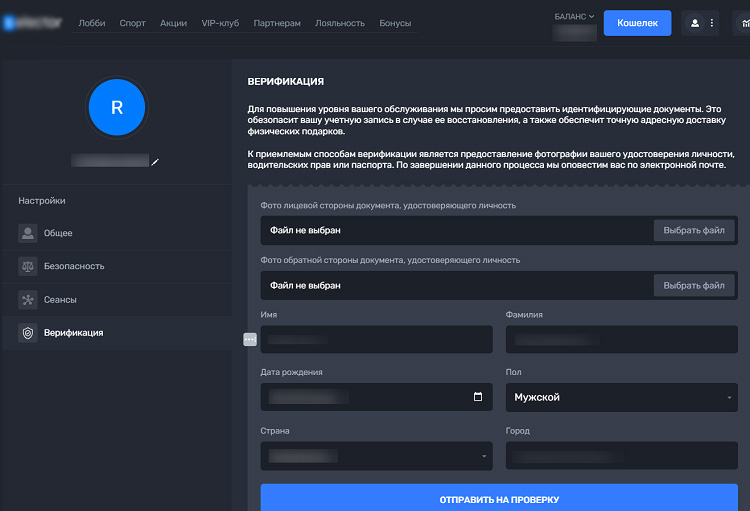
Task: Open the Лобби menu item
Action: (x=91, y=22)
